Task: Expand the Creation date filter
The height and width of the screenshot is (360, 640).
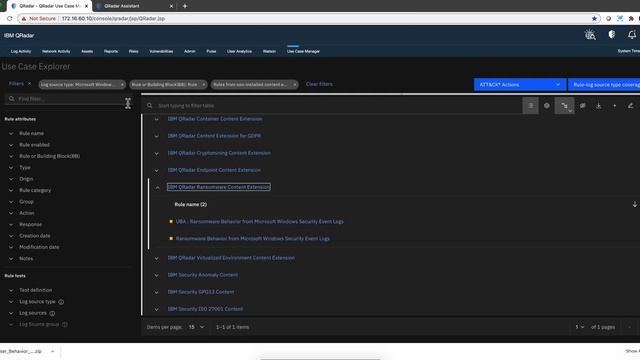Action: pyautogui.click(x=11, y=236)
